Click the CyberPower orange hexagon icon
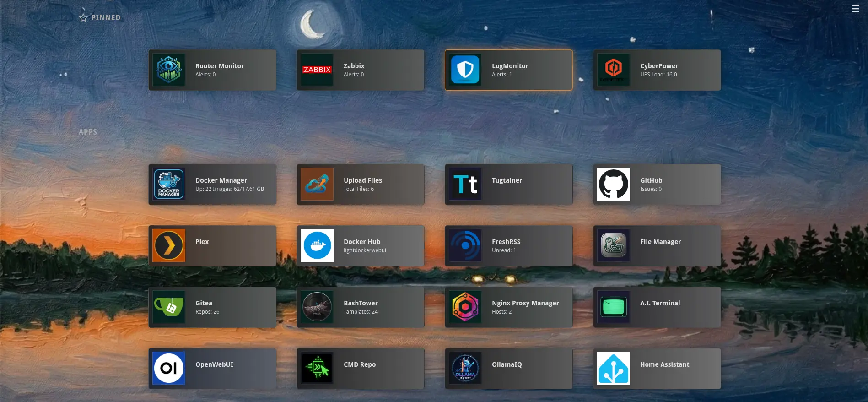Screen dimensions: 868x402 click(614, 70)
